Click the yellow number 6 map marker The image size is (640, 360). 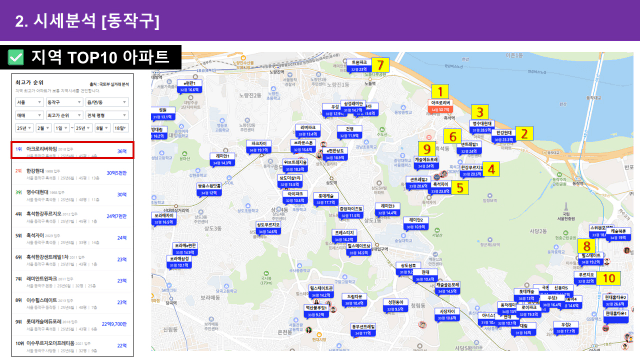click(453, 136)
